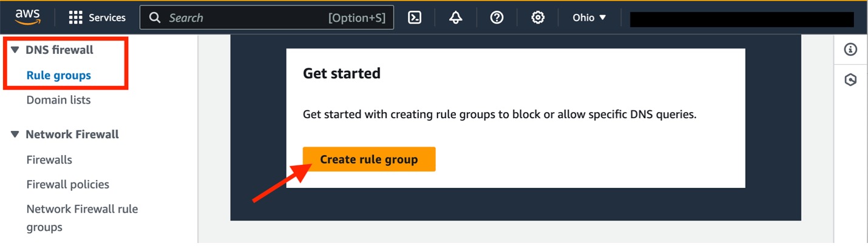Open the help question mark icon
Viewport: 868px width, 246px height.
[497, 18]
